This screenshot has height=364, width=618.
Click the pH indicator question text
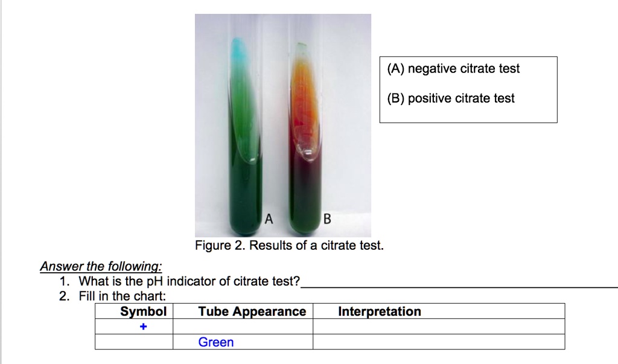tap(190, 281)
